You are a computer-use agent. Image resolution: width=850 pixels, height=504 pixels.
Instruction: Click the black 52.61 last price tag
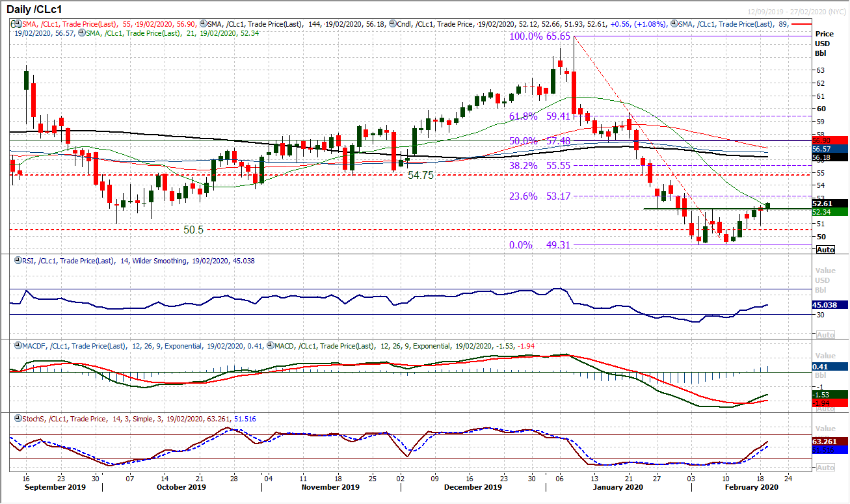point(830,203)
